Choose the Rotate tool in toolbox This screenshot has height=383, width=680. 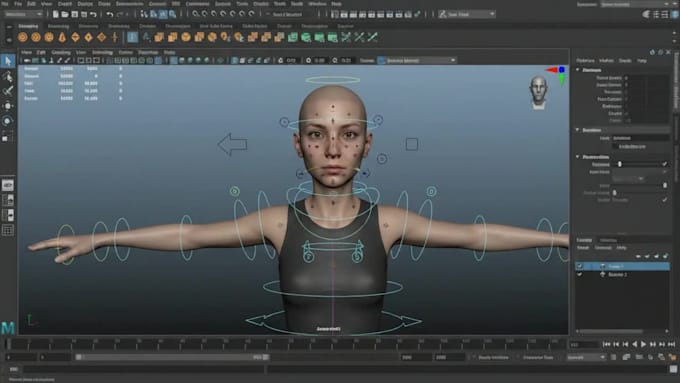click(8, 121)
